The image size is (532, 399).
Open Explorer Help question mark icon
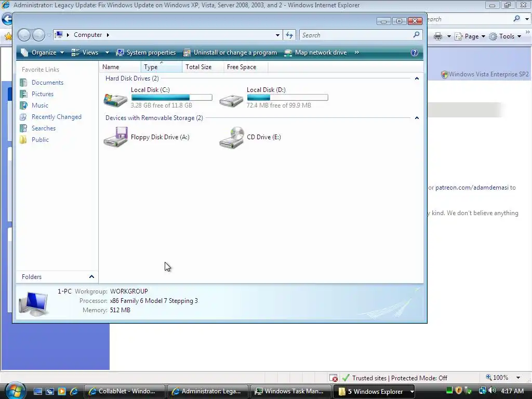click(414, 52)
